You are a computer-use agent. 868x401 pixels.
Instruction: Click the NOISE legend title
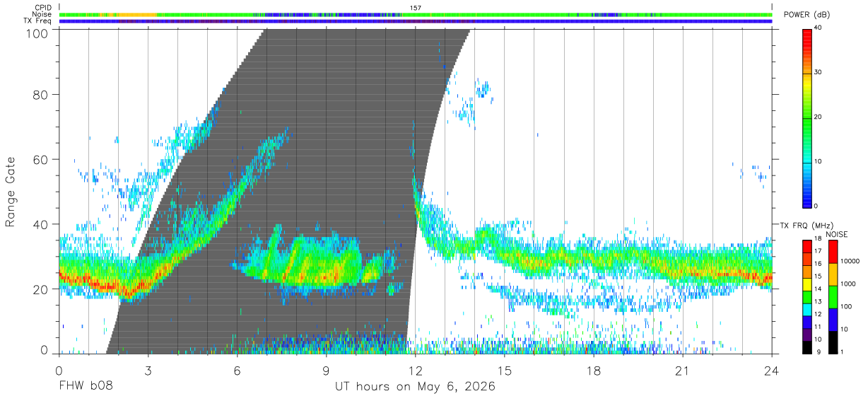(x=836, y=234)
